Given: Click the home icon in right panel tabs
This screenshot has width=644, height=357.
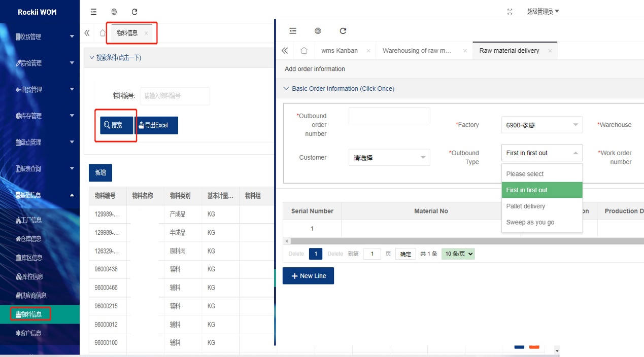Looking at the screenshot, I should (x=304, y=51).
